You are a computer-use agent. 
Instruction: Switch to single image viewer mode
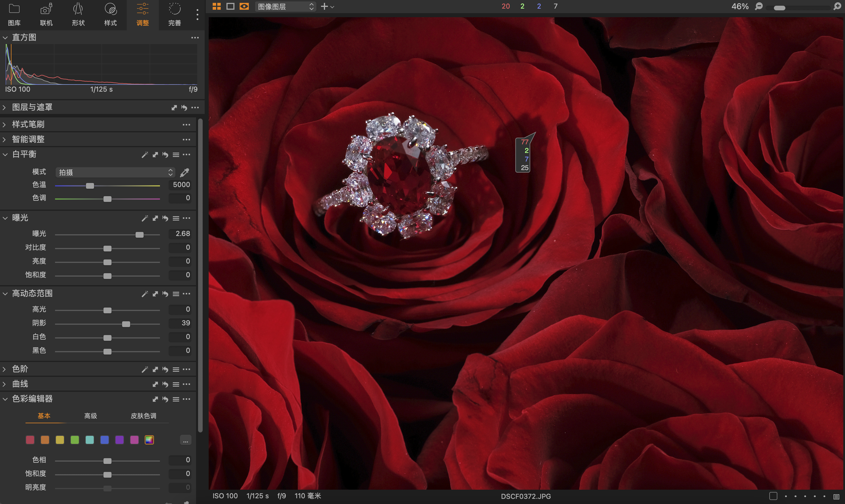[x=230, y=7]
